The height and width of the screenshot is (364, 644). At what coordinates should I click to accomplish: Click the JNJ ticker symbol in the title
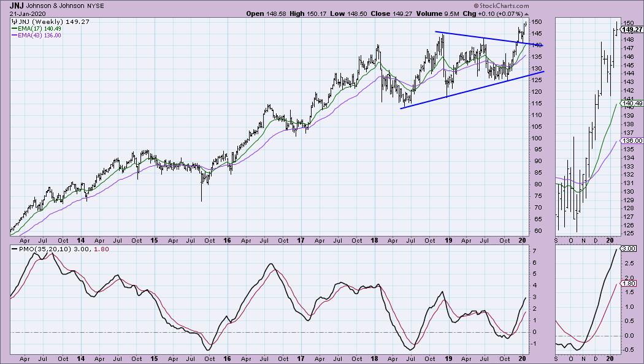tap(17, 6)
